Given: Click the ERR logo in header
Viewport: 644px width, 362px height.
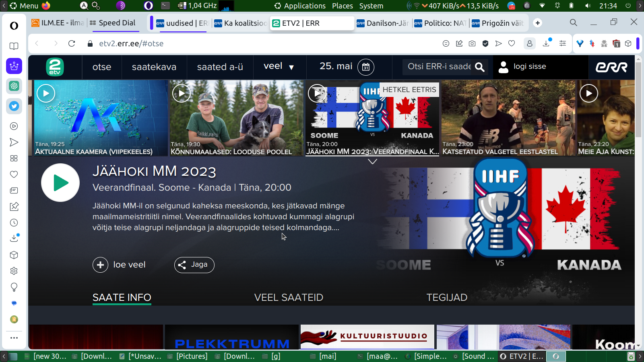Looking at the screenshot, I should (612, 67).
